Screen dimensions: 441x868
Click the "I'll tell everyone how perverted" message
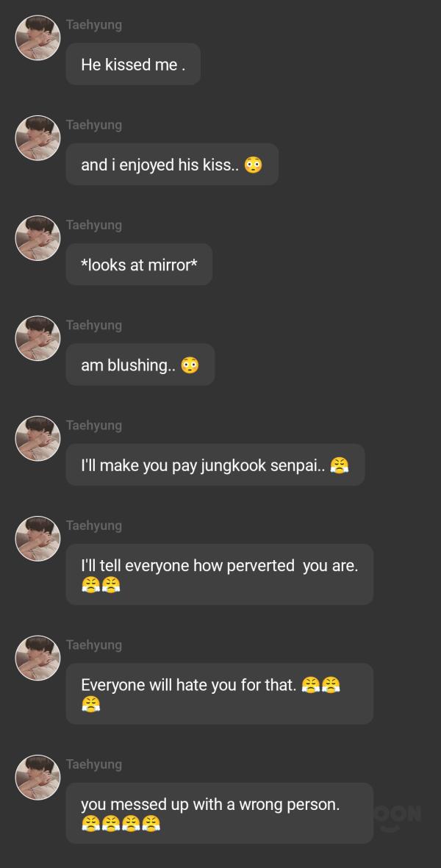[219, 574]
